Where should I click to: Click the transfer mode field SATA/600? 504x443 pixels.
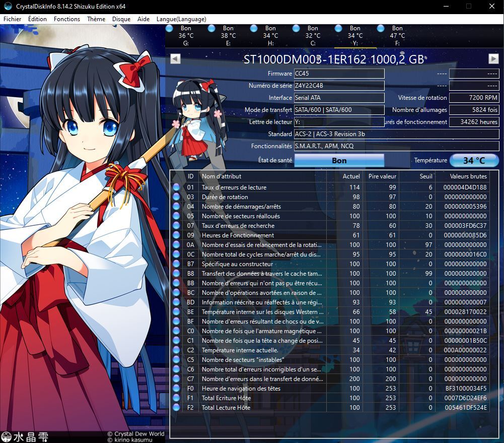coord(339,110)
